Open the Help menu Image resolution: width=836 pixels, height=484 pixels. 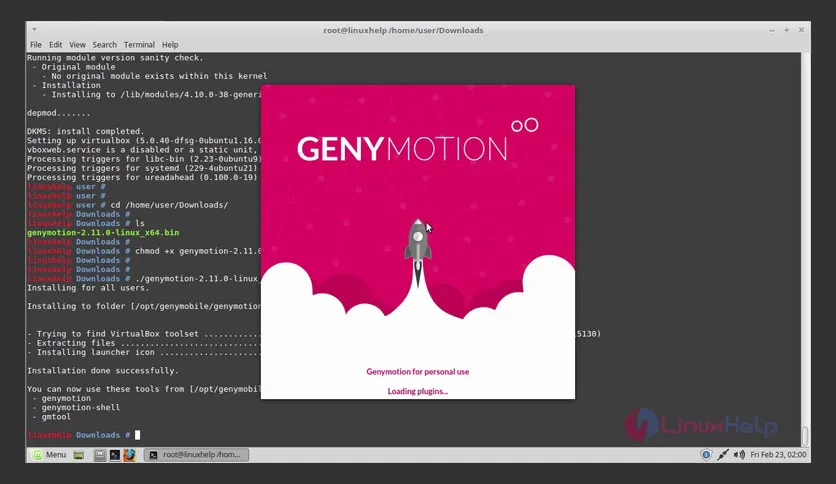[170, 45]
